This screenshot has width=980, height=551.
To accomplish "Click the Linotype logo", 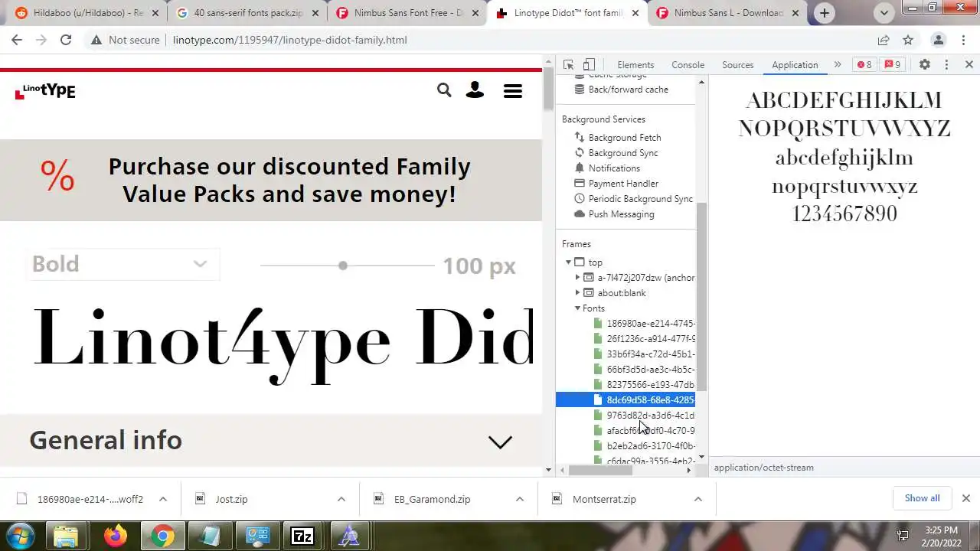I will tap(45, 91).
